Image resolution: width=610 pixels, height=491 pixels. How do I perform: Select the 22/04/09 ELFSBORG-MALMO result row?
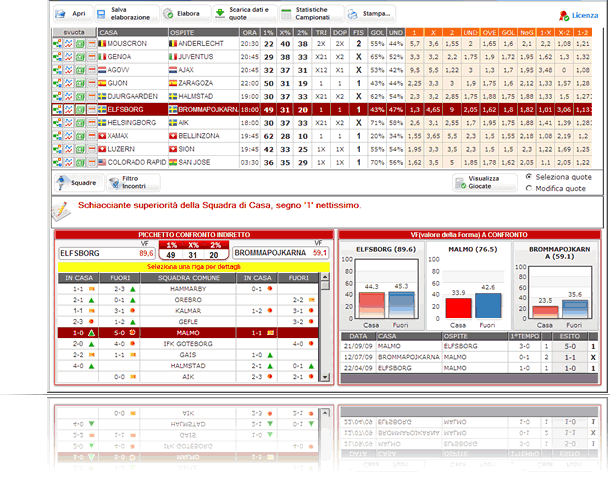(x=469, y=368)
